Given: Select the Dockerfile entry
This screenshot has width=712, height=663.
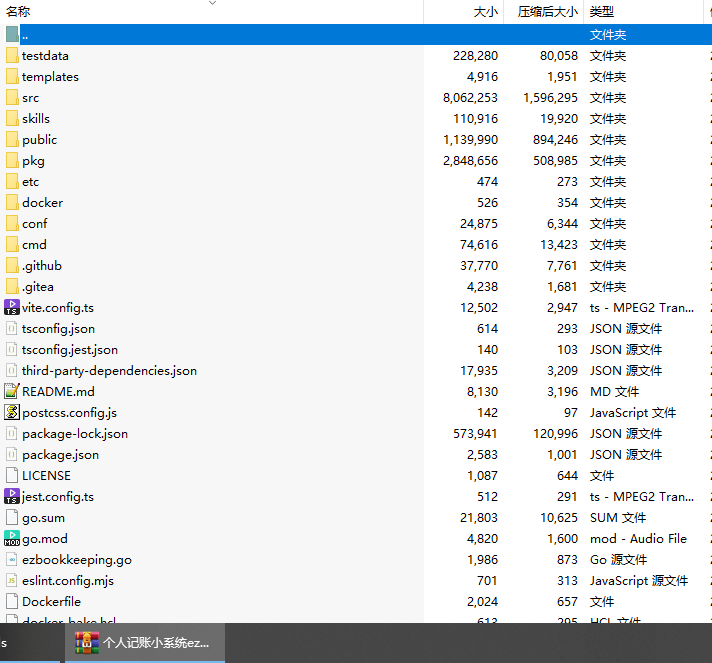Looking at the screenshot, I should 51,602.
